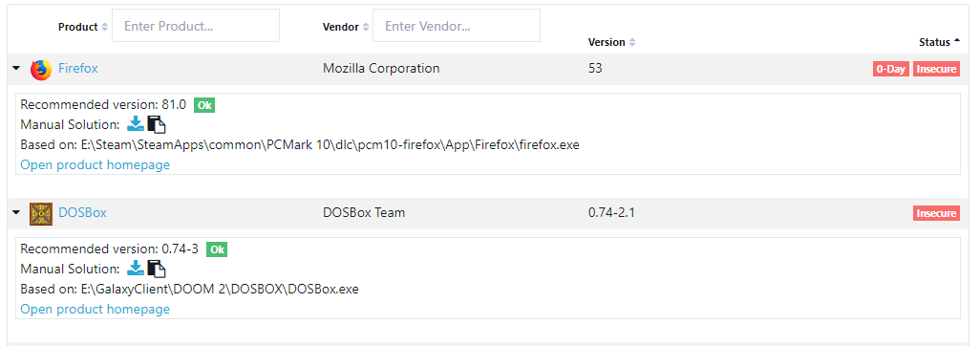Image resolution: width=980 pixels, height=346 pixels.
Task: Sort by Status column header
Action: click(939, 43)
